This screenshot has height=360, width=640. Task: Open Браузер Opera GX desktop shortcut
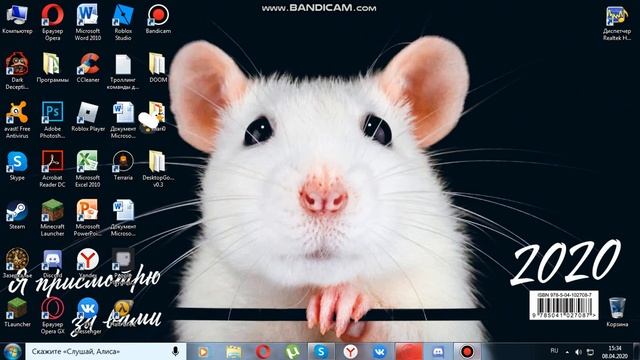click(52, 316)
